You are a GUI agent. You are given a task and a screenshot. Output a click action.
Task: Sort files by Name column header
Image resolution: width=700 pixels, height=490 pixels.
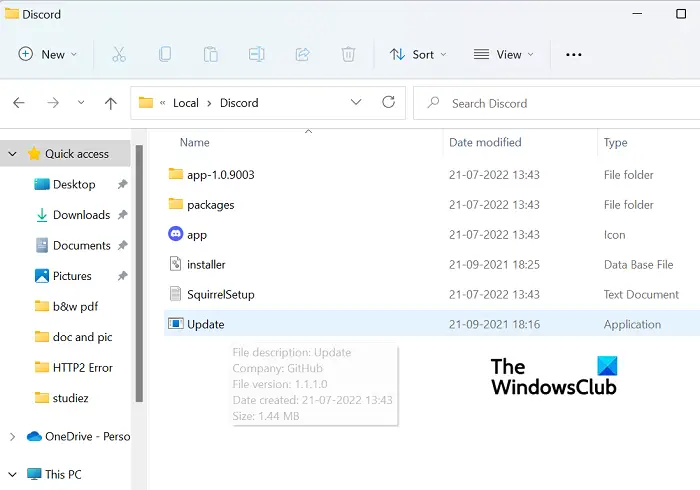click(195, 142)
